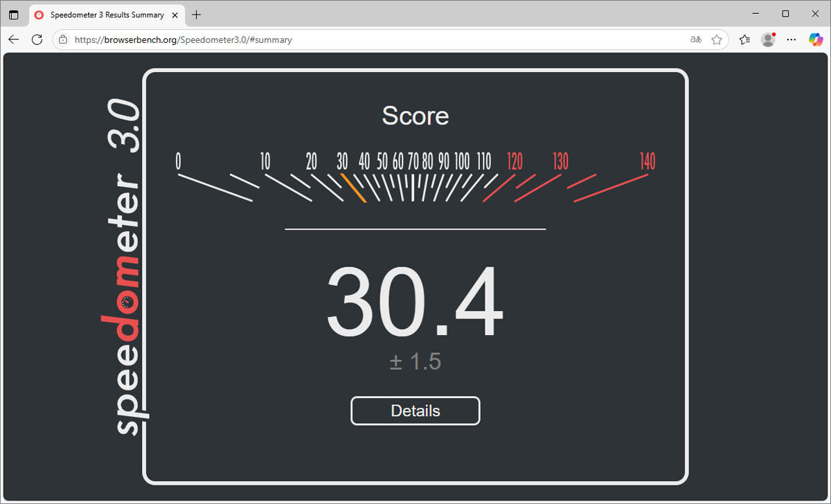Add this page to favorites star

pyautogui.click(x=717, y=39)
